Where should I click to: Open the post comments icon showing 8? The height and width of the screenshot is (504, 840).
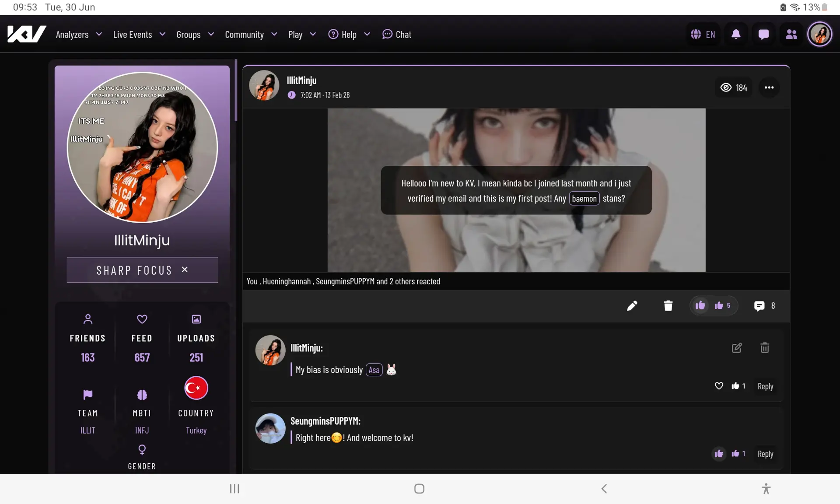pyautogui.click(x=764, y=306)
